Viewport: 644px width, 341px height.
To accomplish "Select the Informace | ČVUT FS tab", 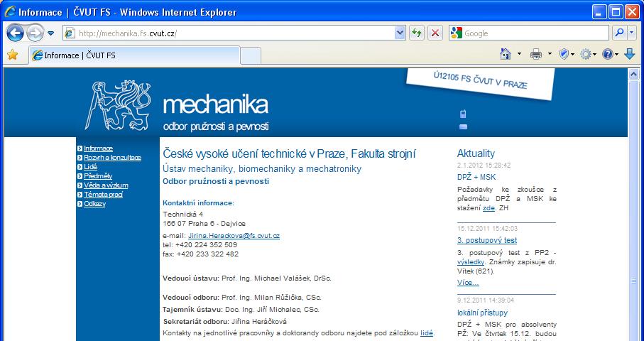I will pyautogui.click(x=134, y=55).
